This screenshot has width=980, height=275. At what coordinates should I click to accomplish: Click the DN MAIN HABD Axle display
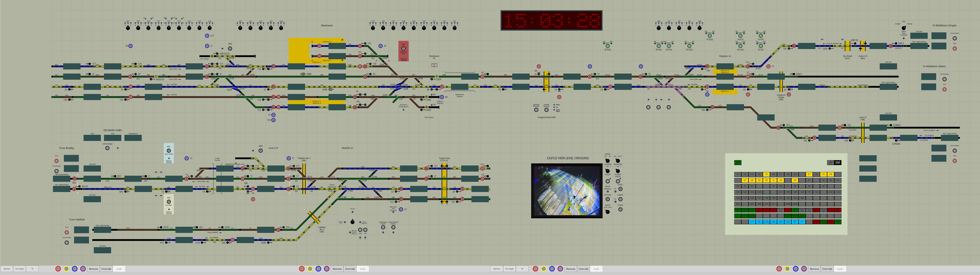(x=113, y=138)
